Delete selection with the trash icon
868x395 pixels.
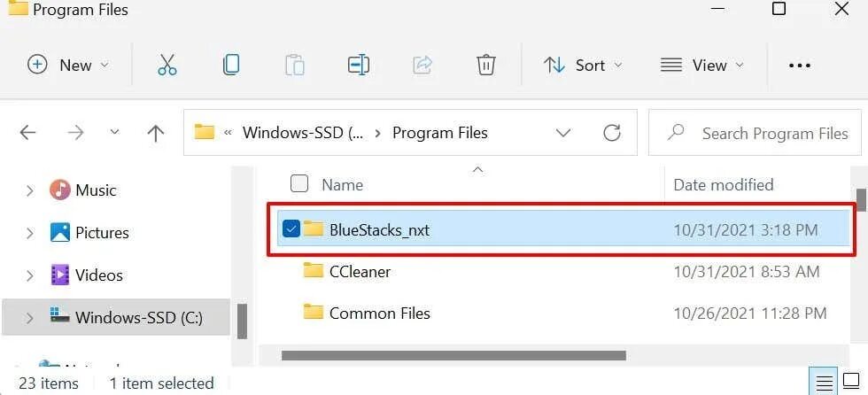tap(485, 65)
